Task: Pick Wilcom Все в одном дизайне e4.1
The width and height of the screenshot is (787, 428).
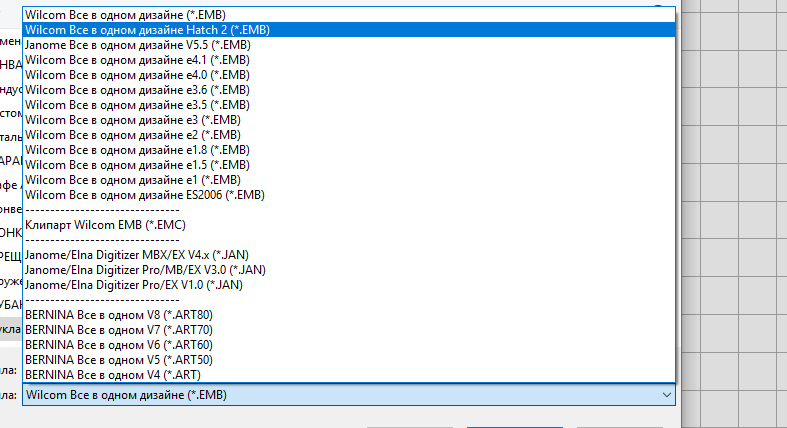Action: tap(349, 60)
